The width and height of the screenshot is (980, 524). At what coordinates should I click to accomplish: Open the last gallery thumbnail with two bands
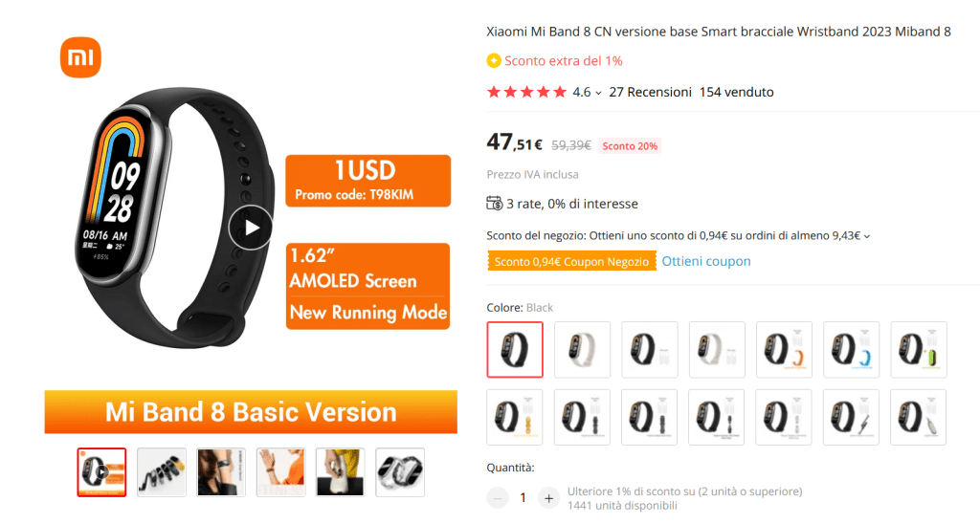tap(400, 472)
